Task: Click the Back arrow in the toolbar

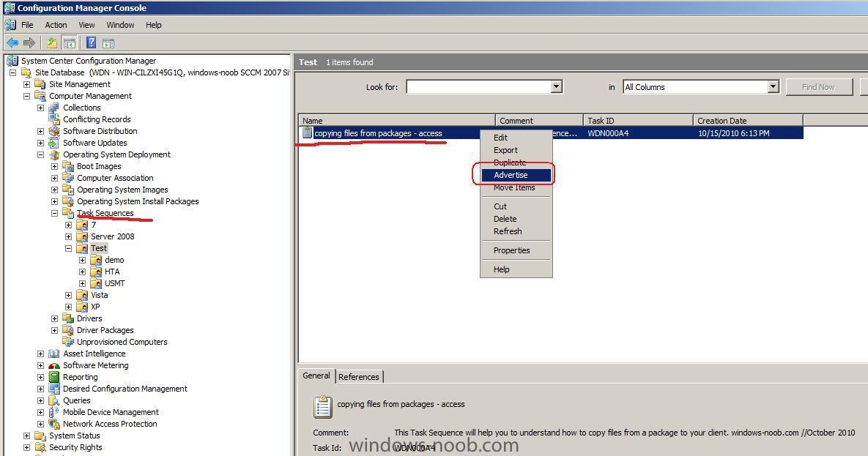Action: [x=12, y=42]
